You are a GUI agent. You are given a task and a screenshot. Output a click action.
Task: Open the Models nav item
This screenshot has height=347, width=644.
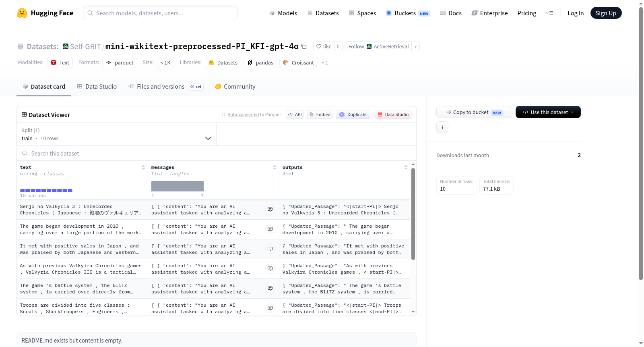[283, 13]
